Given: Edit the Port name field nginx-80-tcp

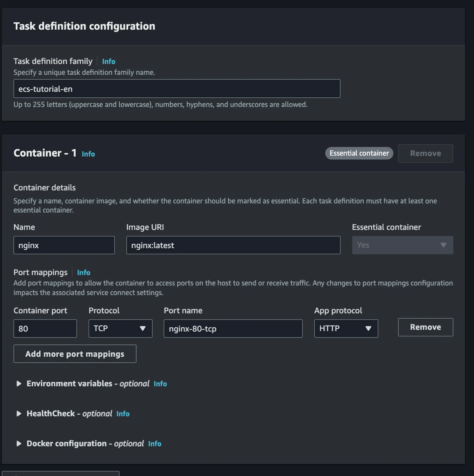Looking at the screenshot, I should (233, 328).
